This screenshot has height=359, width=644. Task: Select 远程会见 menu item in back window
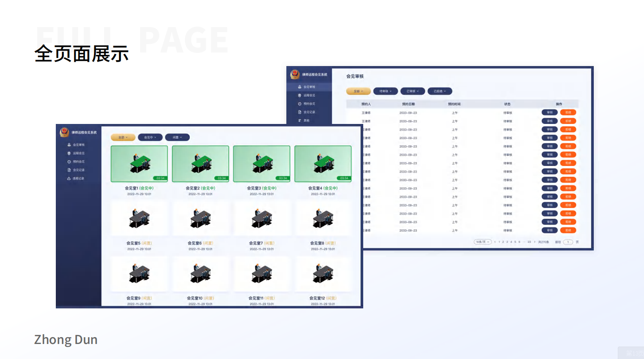309,95
